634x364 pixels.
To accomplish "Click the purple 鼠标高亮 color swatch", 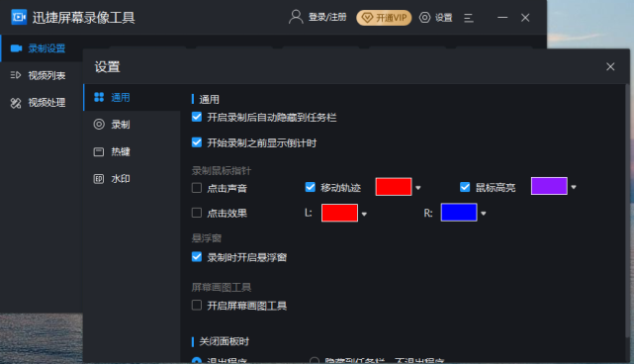I will click(x=549, y=186).
